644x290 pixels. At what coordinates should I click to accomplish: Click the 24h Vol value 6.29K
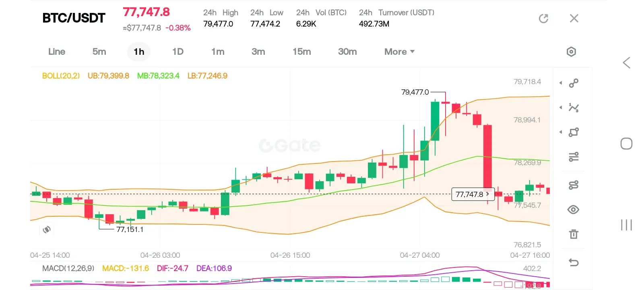coord(306,24)
